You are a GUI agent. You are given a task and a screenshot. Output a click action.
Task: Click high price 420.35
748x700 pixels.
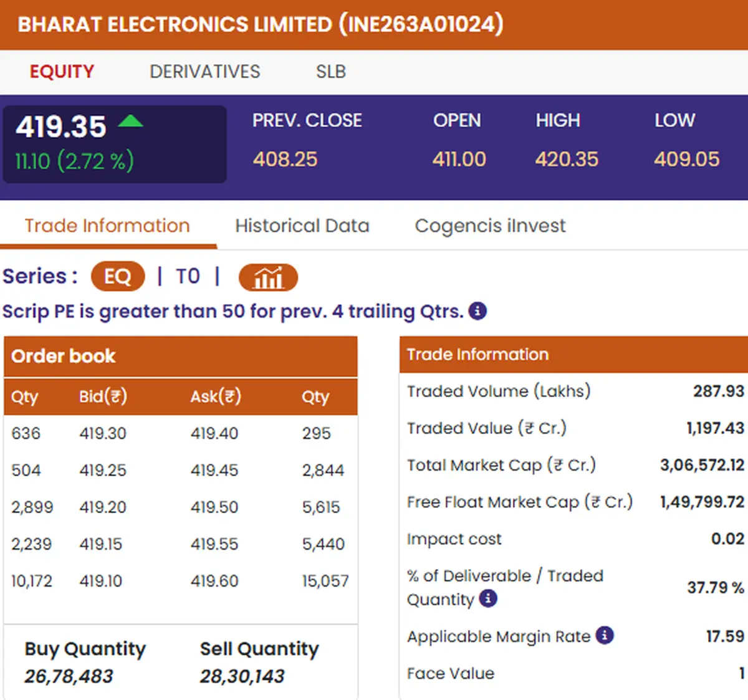[x=567, y=160]
